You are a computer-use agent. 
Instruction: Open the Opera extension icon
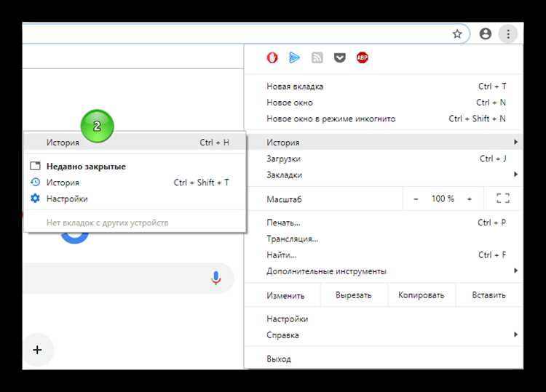point(272,57)
